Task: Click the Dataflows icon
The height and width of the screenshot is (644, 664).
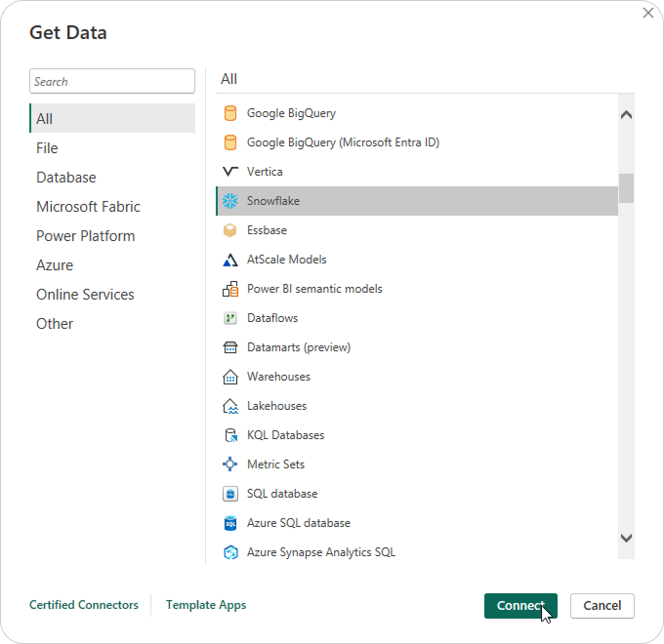Action: tap(230, 318)
